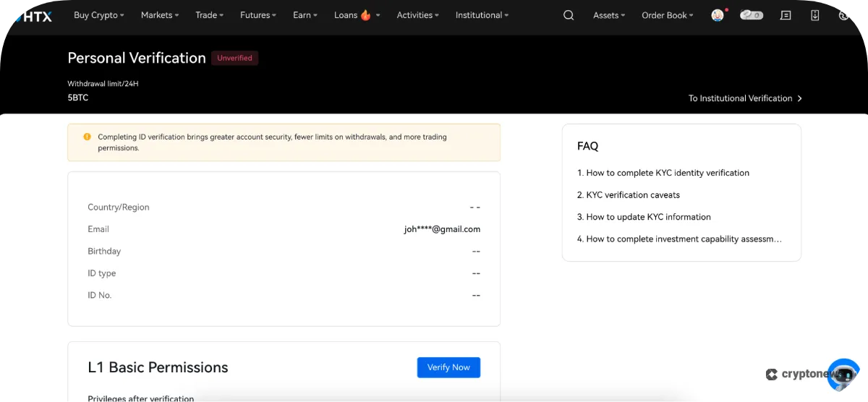This screenshot has width=868, height=402.
Task: Open the search magnifier icon
Action: point(569,15)
